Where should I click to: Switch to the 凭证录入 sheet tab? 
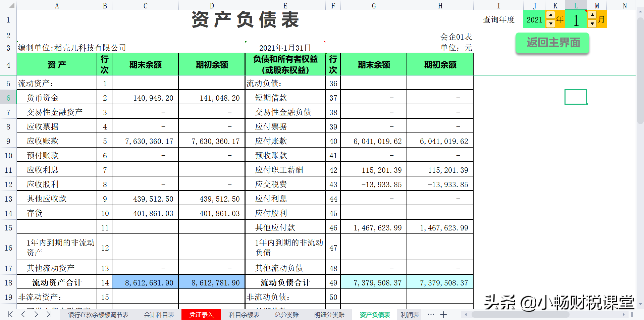coord(201,315)
